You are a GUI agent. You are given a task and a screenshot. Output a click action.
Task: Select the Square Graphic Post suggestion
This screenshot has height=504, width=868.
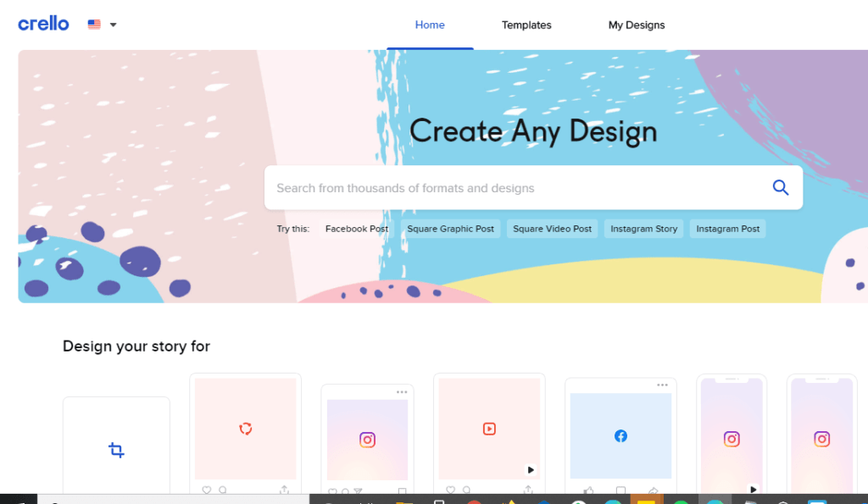(450, 229)
